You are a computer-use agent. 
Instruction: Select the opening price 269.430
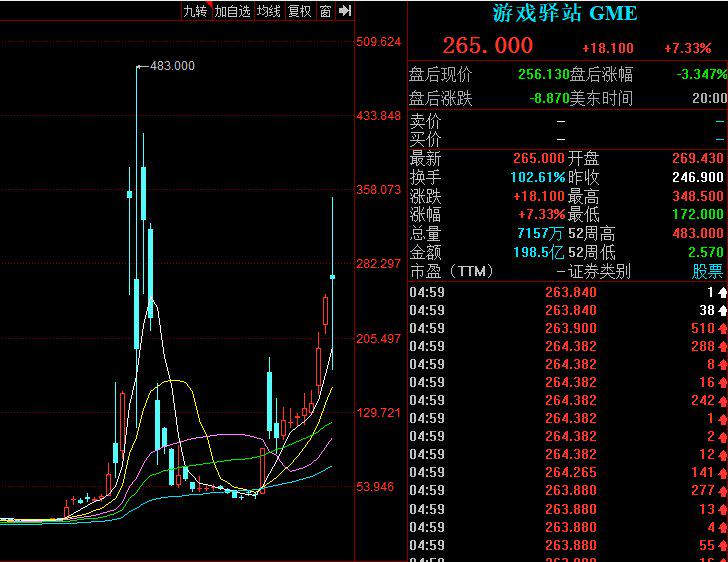tap(698, 158)
